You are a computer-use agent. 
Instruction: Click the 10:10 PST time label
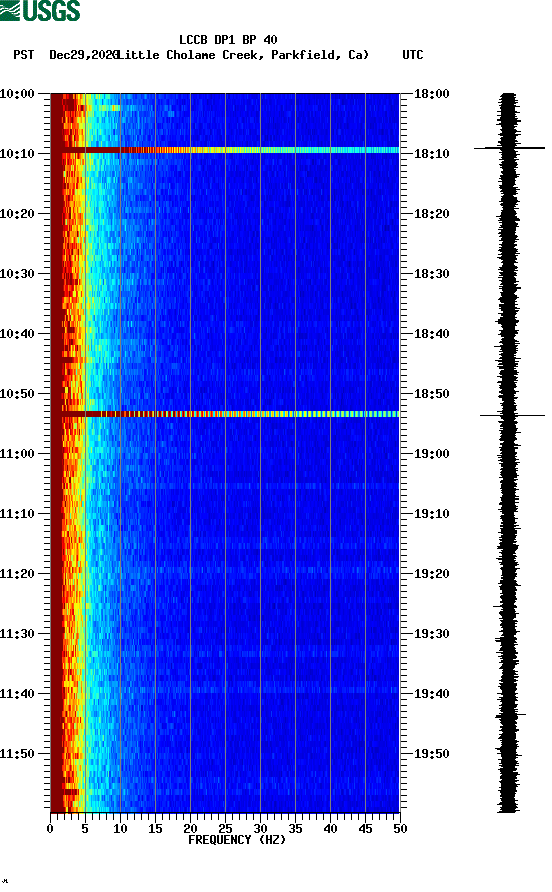click(17, 154)
